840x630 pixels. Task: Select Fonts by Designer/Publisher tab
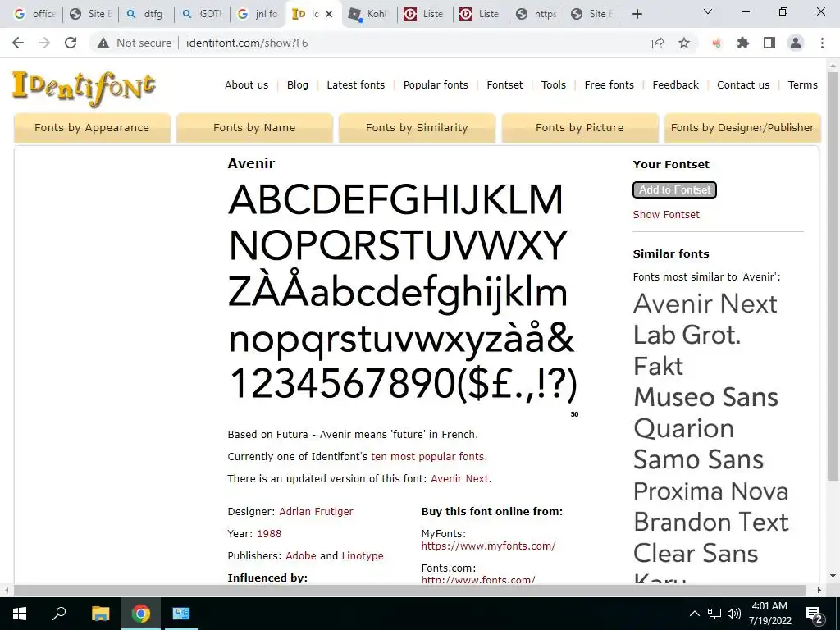(742, 127)
